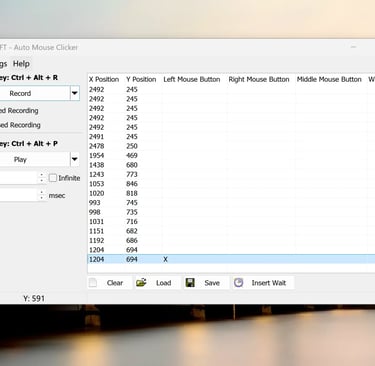Click the repeat count input field beside Infinite
The width and height of the screenshot is (375, 366).
19,178
